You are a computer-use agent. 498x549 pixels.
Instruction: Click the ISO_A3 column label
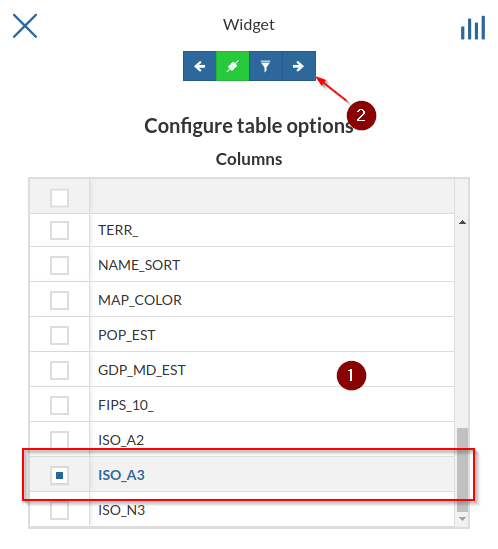pyautogui.click(x=121, y=475)
